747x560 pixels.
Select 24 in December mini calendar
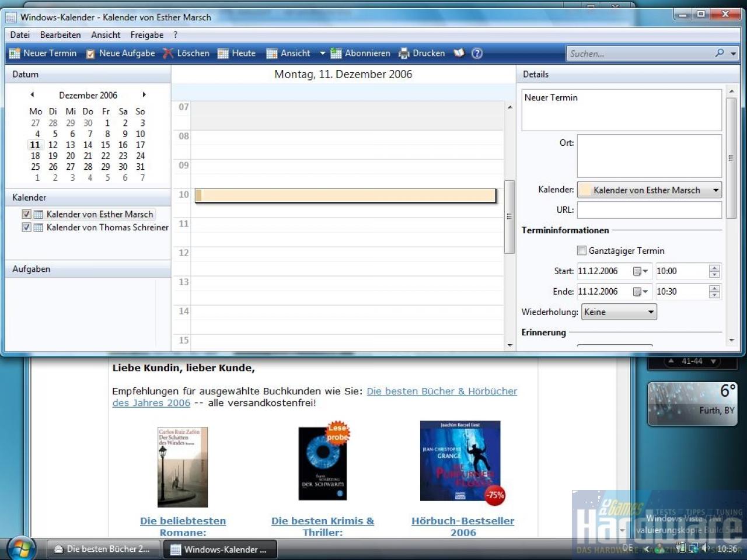coord(140,156)
